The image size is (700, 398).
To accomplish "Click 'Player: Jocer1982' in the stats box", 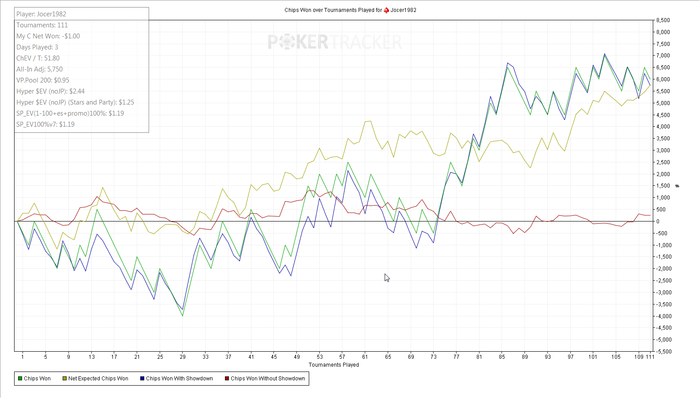I will [41, 14].
